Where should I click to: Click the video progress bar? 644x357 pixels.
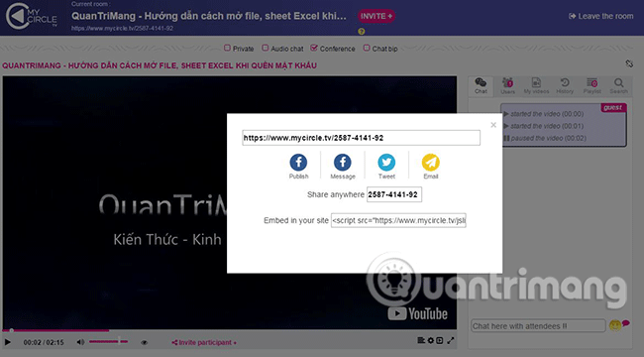tap(229, 330)
